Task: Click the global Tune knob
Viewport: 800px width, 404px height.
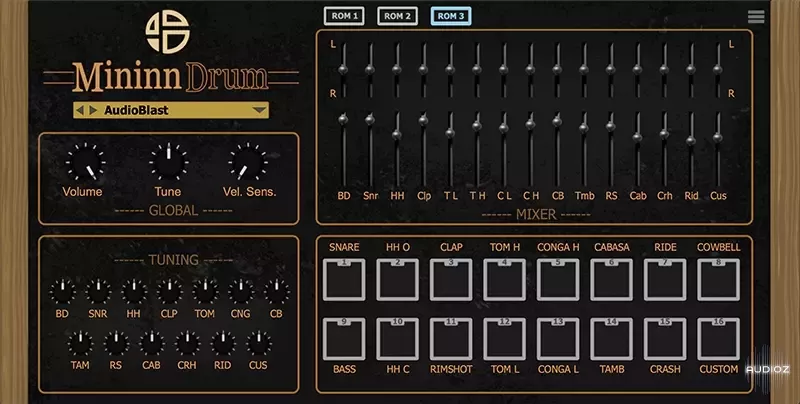Action: pyautogui.click(x=168, y=162)
